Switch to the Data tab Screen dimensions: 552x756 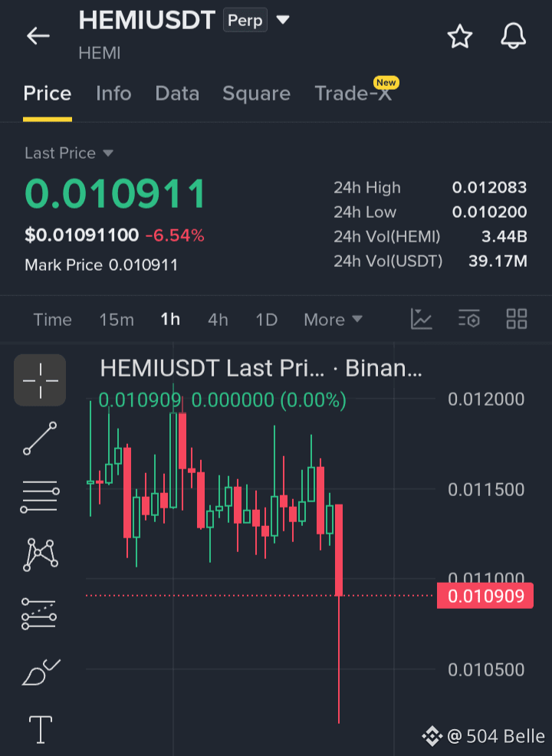tap(177, 94)
